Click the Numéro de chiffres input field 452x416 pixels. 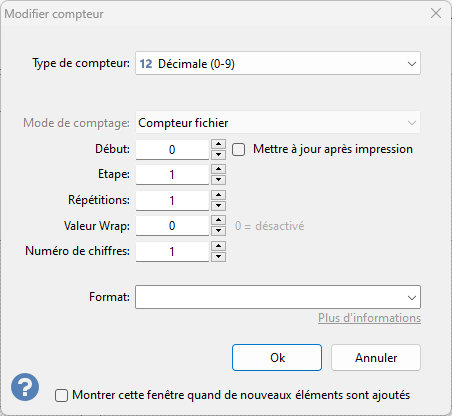pos(172,251)
